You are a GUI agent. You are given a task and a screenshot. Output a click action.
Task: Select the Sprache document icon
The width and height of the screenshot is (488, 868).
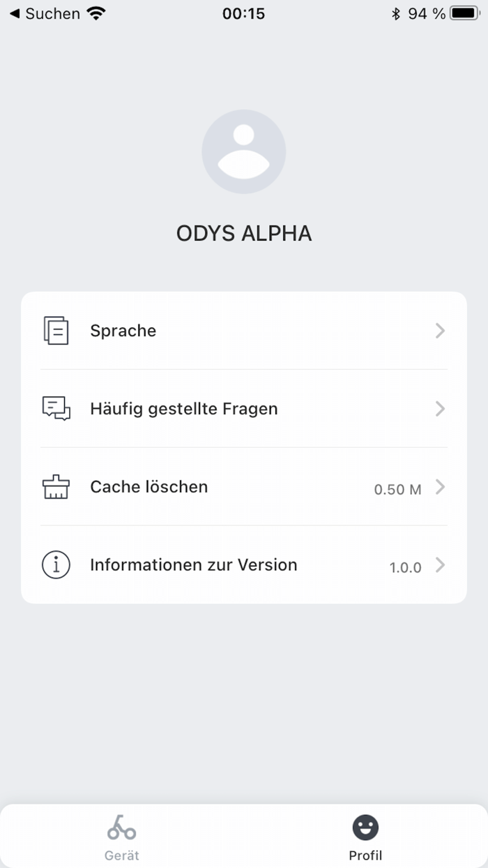pyautogui.click(x=56, y=331)
